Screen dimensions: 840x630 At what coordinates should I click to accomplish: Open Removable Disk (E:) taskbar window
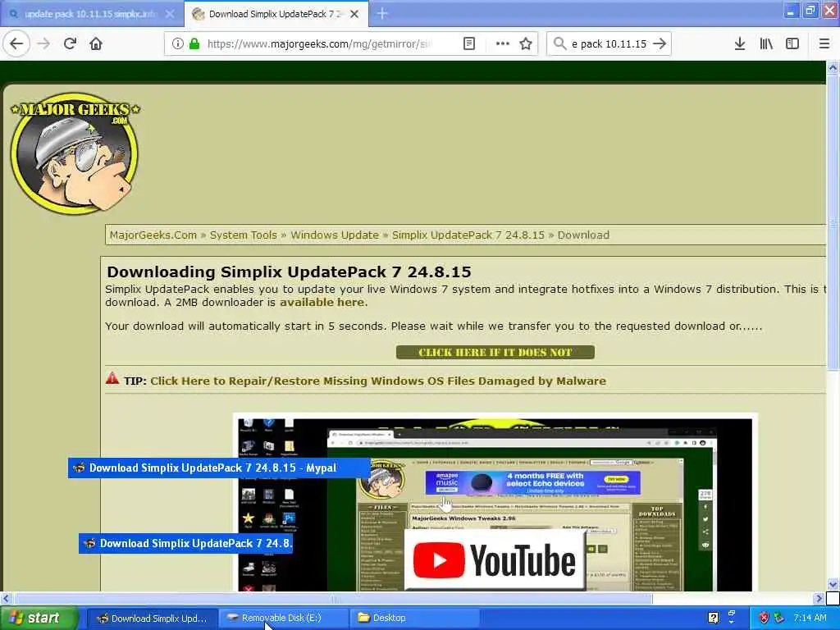tap(282, 619)
